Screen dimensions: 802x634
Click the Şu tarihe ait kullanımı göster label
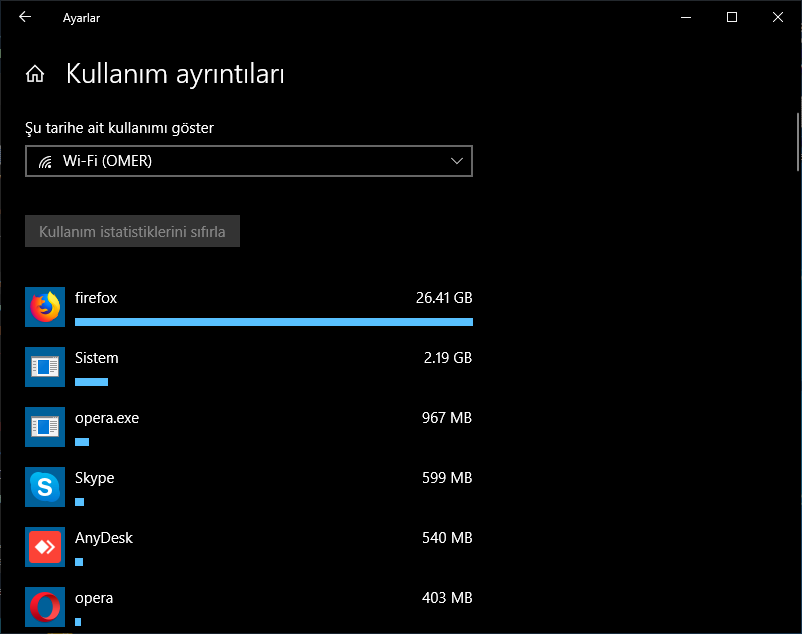point(119,128)
